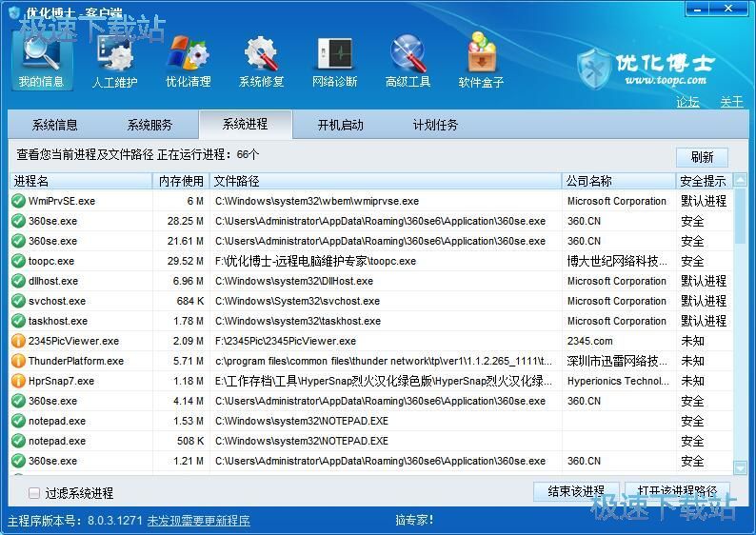This screenshot has width=756, height=535.
Task: Select the 系统进程 tab
Action: 245,125
